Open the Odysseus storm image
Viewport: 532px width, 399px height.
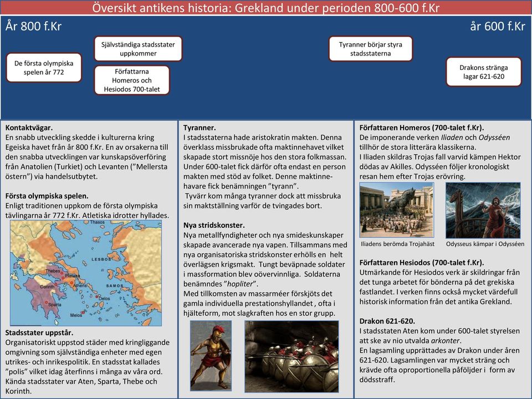tap(483, 211)
